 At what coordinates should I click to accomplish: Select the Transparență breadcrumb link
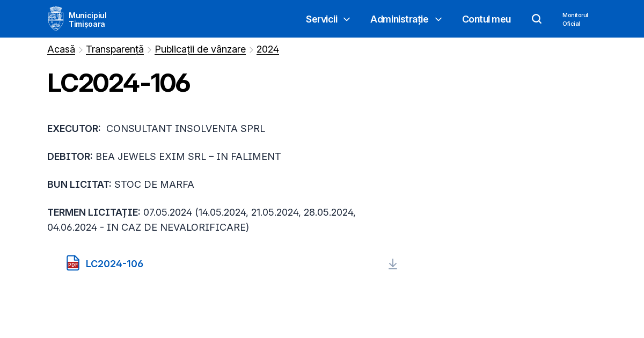coord(115,49)
